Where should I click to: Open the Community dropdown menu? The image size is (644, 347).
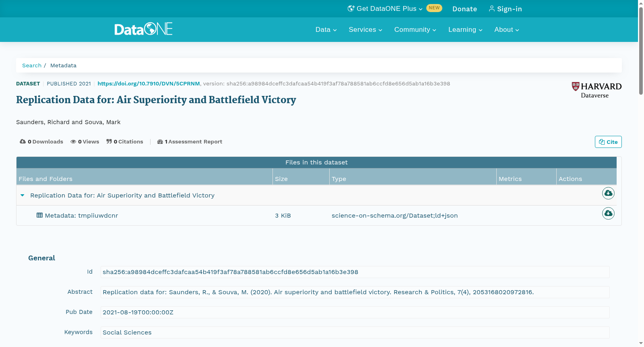pyautogui.click(x=415, y=29)
